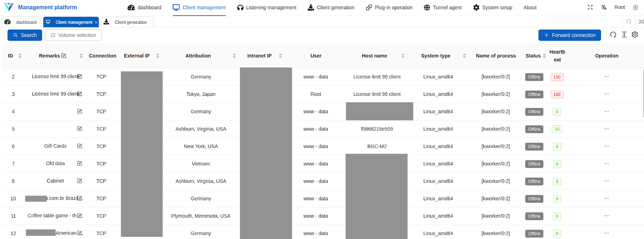Open the language translation icon
Screen dimensions: 644x239
coord(604,7)
